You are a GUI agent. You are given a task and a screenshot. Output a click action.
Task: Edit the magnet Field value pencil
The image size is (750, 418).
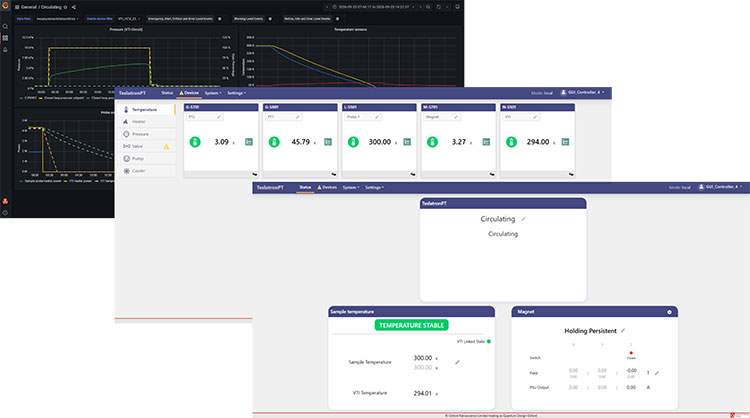point(657,373)
